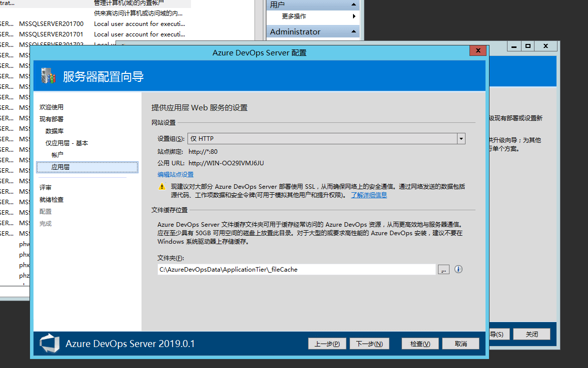Close the Azure DevOps Server 配置 window
This screenshot has width=588, height=368.
[x=477, y=51]
